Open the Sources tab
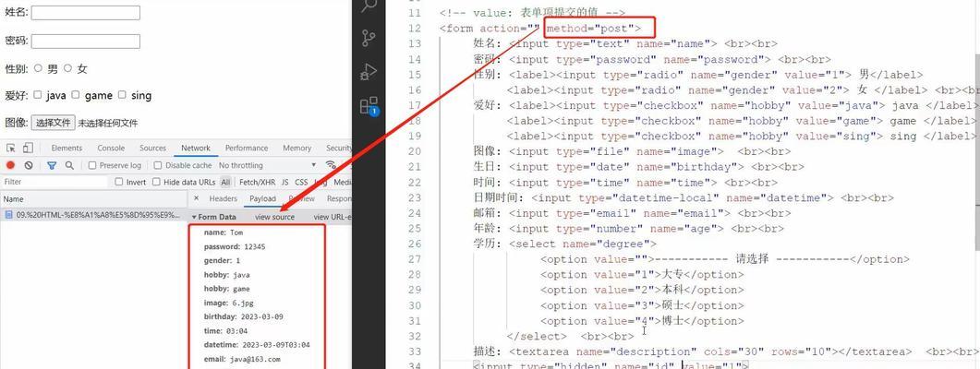The width and height of the screenshot is (980, 369). (152, 148)
